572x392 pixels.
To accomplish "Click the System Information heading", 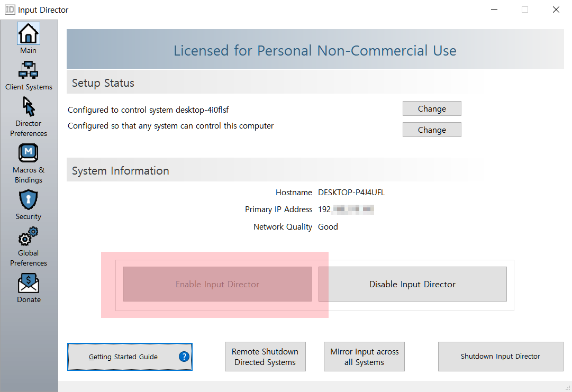I will 121,171.
